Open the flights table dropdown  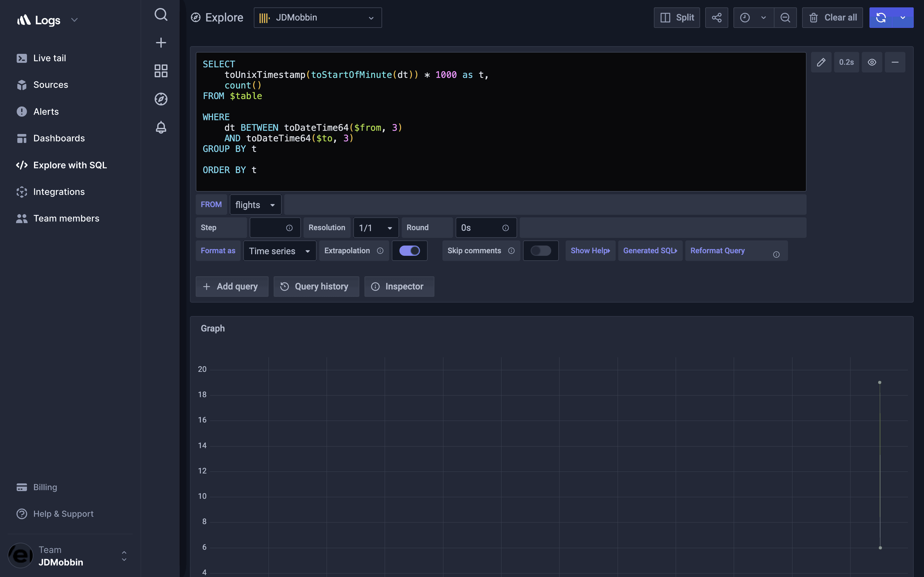[x=255, y=205]
